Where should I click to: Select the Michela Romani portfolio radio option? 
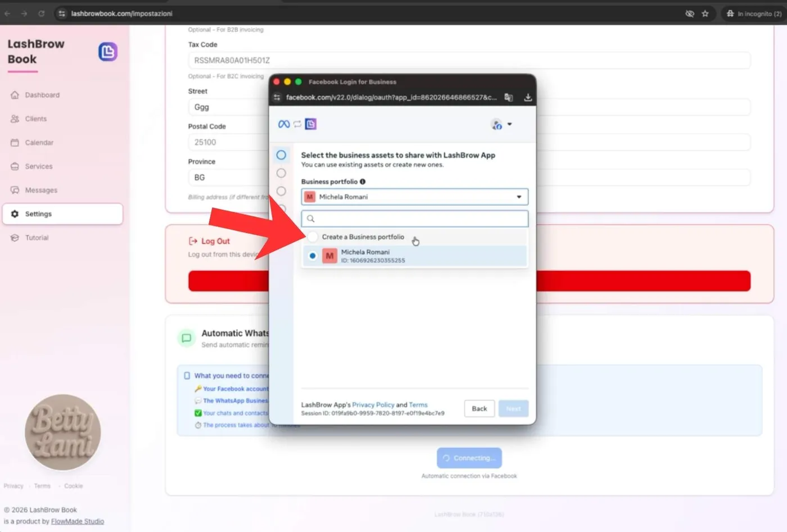tap(313, 256)
